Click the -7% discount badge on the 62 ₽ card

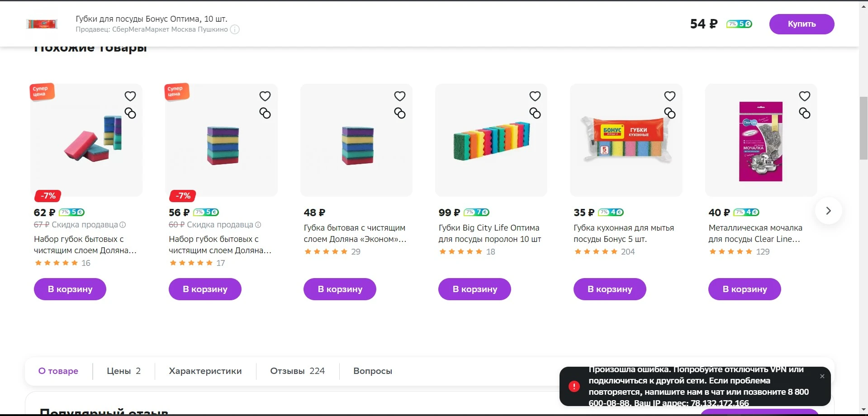tap(48, 196)
